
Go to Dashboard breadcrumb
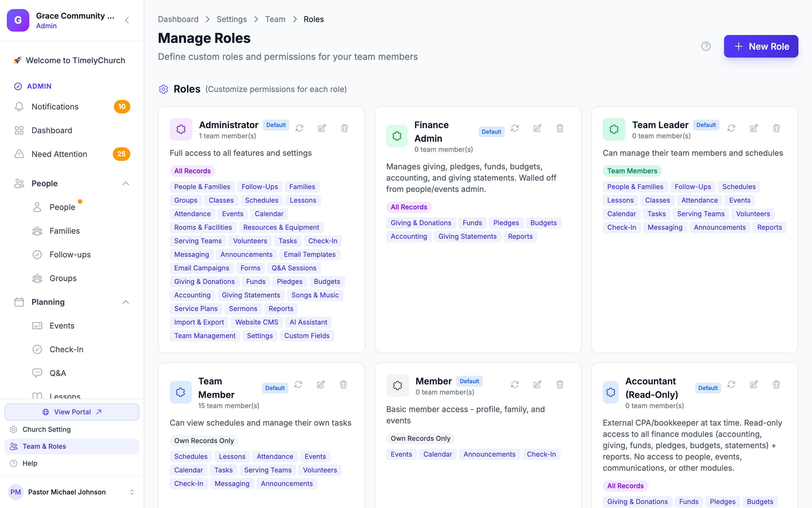178,19
